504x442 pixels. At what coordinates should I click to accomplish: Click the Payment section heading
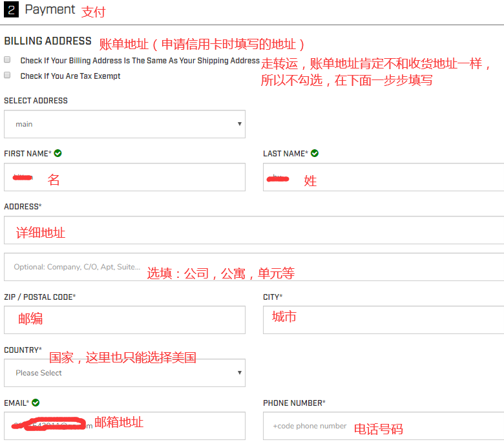point(50,10)
